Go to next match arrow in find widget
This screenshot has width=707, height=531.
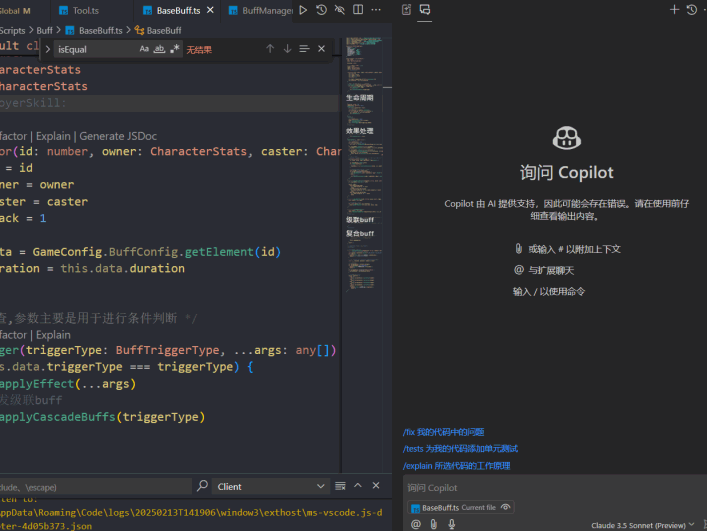click(x=287, y=49)
